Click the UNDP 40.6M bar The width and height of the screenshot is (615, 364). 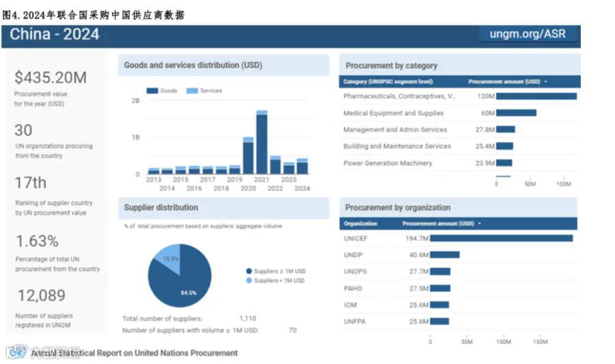click(445, 255)
